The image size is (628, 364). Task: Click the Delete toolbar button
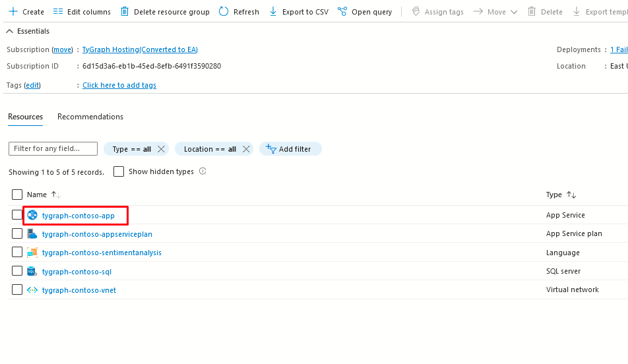545,12
